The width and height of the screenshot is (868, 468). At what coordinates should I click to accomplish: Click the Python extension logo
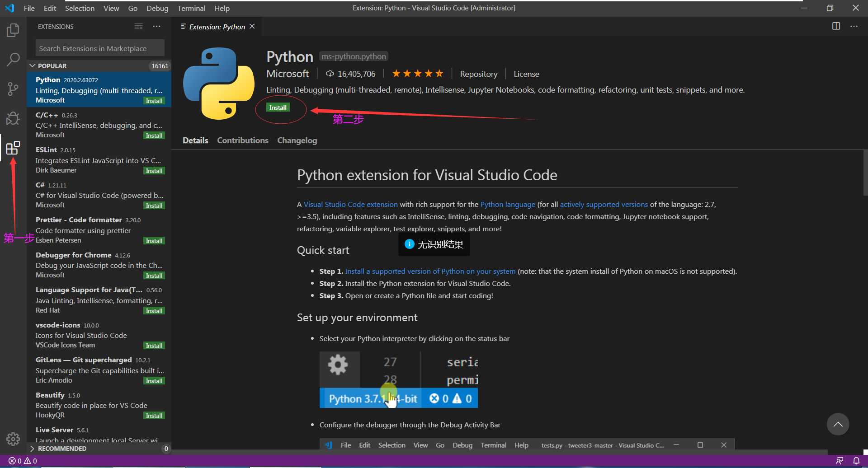(x=219, y=84)
